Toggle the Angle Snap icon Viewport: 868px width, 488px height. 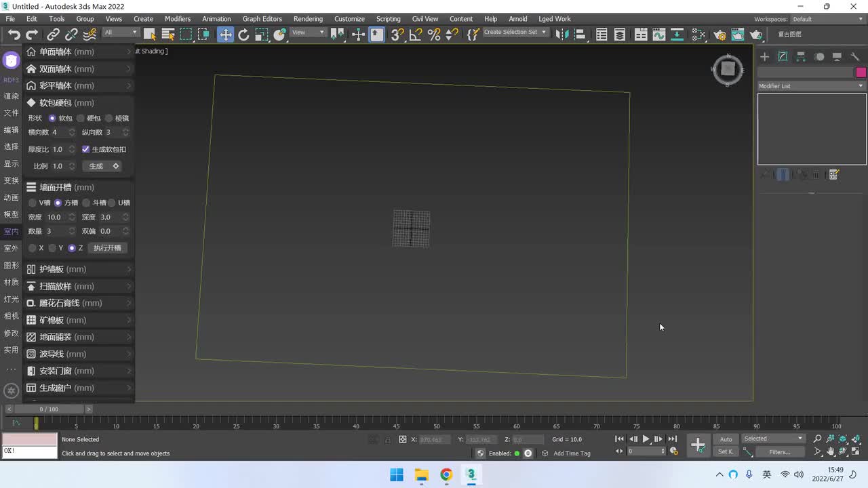pos(416,35)
